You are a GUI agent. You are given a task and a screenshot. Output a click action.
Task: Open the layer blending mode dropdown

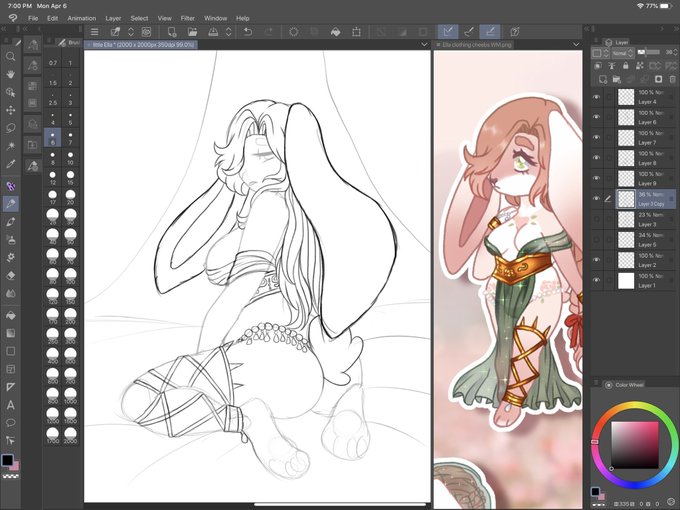623,53
